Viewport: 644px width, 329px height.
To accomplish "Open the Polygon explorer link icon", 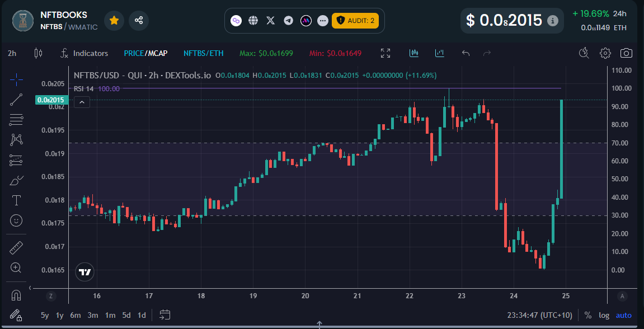I will (236, 21).
